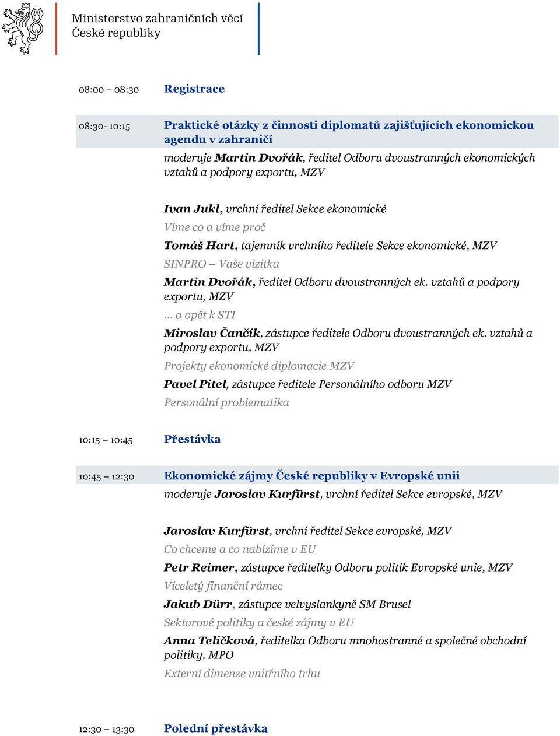Image resolution: width=560 pixels, height=736 pixels.
Task: Click the speaker name Jakub Dürr
Action: pos(198,604)
